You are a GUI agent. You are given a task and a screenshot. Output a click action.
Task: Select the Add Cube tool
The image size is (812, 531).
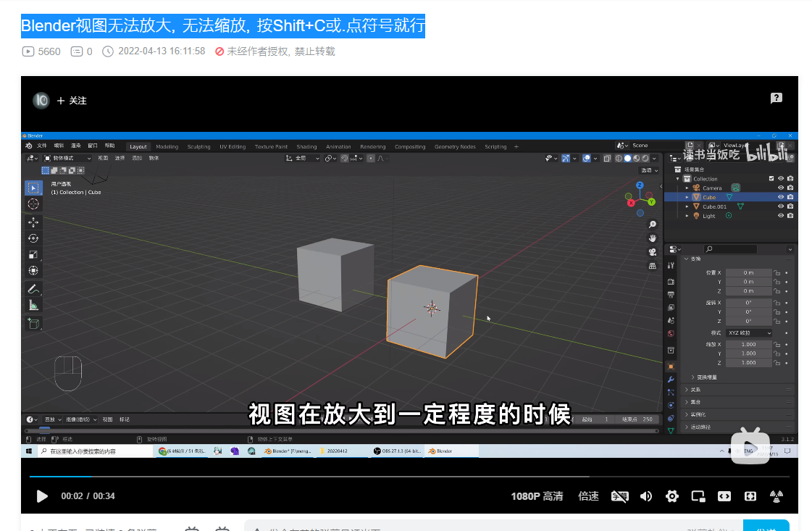33,324
